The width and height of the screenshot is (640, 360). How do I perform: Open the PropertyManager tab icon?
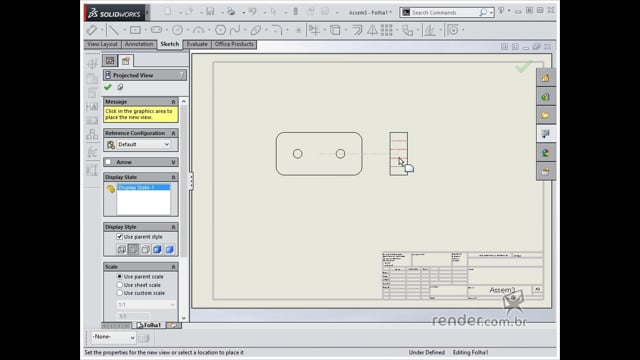tap(126, 61)
